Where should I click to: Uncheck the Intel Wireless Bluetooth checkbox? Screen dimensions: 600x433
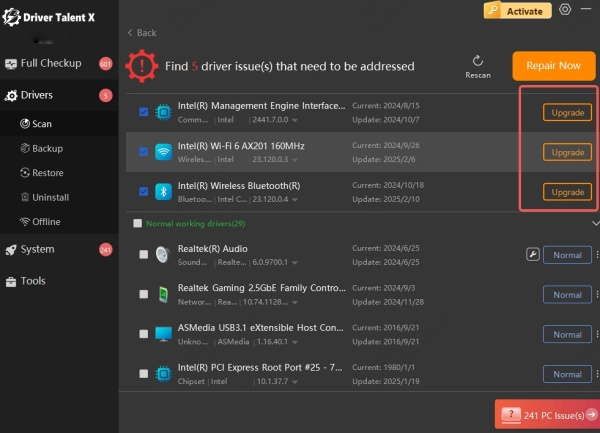144,191
